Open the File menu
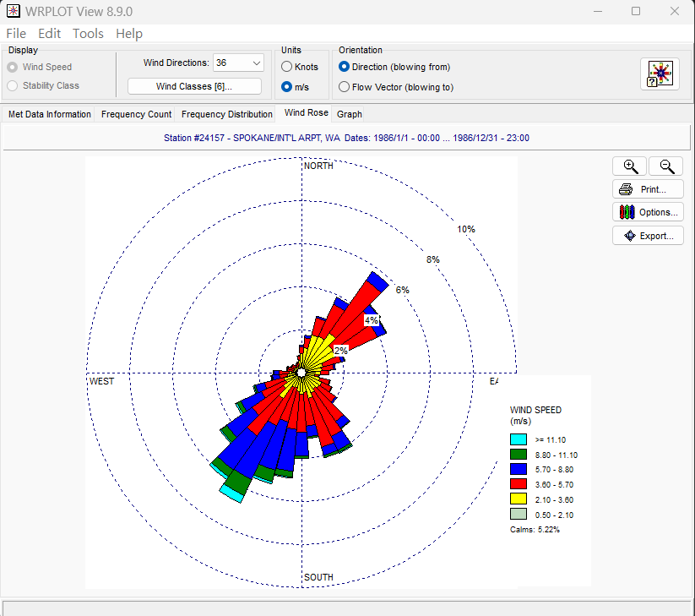This screenshot has height=616, width=695. click(16, 34)
